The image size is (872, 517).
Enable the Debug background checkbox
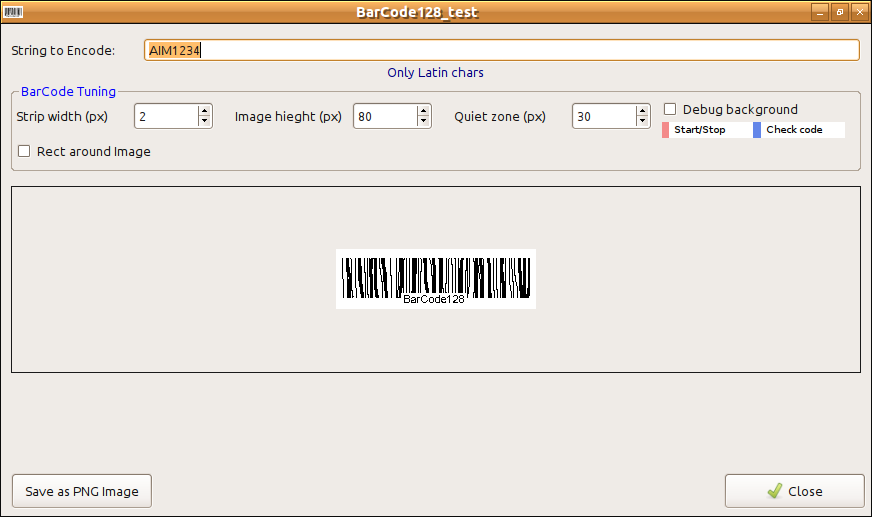[671, 109]
